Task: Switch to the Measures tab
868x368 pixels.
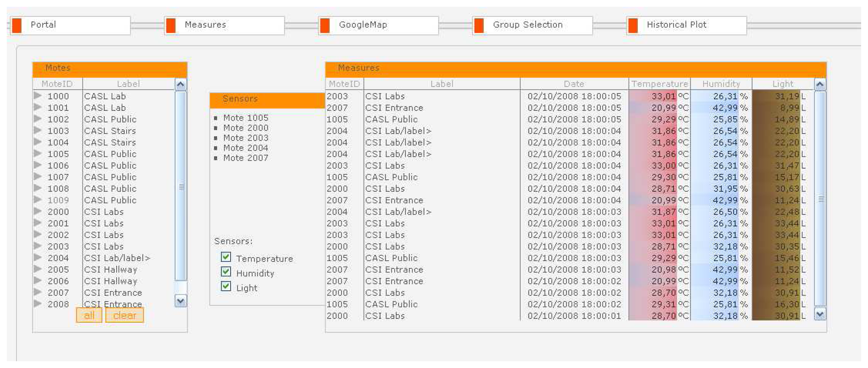Action: (x=225, y=25)
